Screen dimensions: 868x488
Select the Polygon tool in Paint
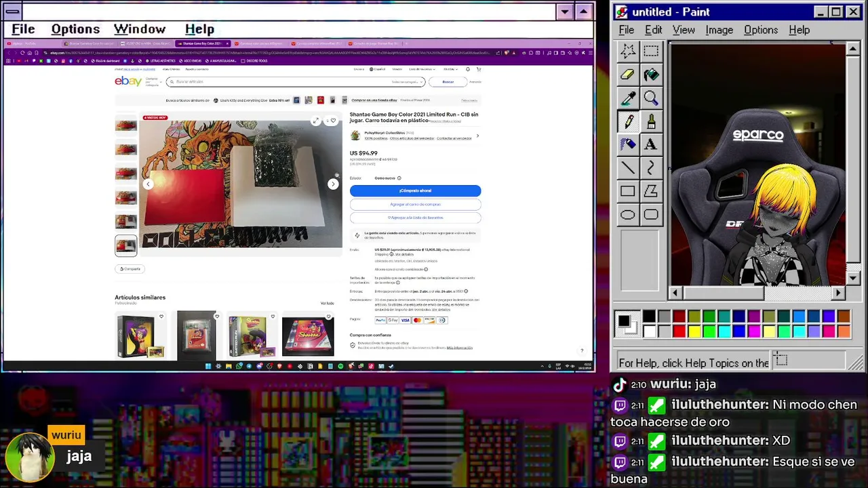coord(651,191)
